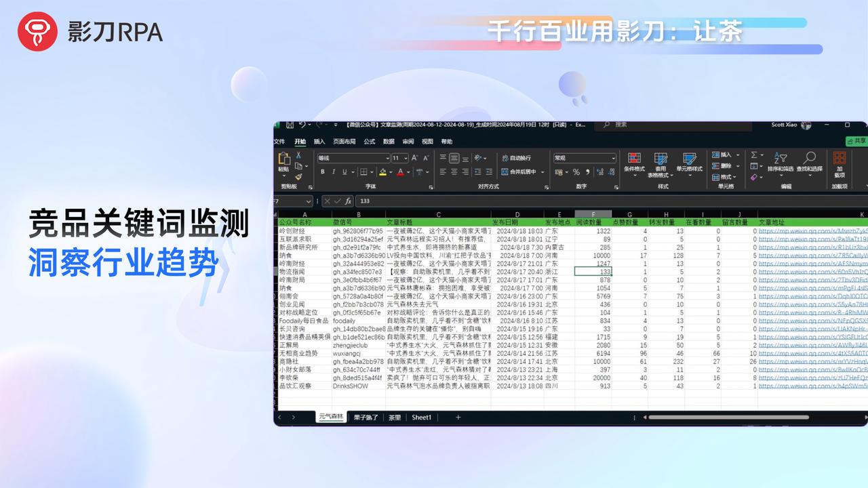Toggle Bold formatting

323,171
